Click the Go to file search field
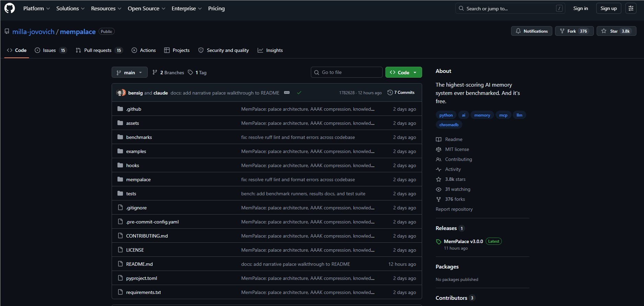Viewport: 644px width, 306px height. pos(347,73)
